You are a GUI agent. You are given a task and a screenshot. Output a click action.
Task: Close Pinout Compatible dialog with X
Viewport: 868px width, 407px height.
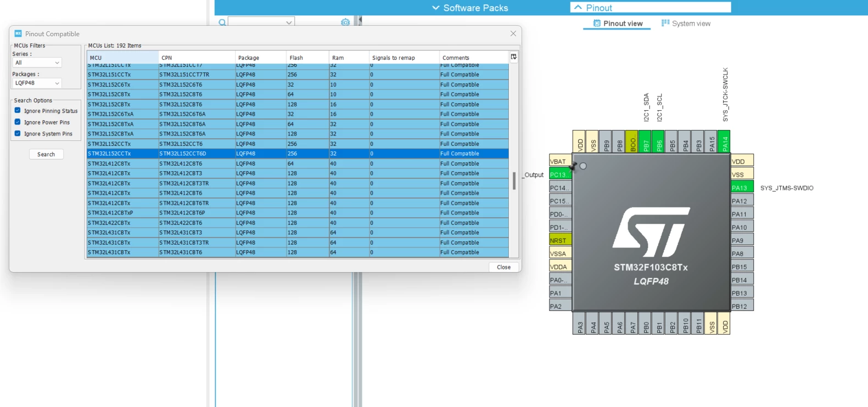(513, 33)
